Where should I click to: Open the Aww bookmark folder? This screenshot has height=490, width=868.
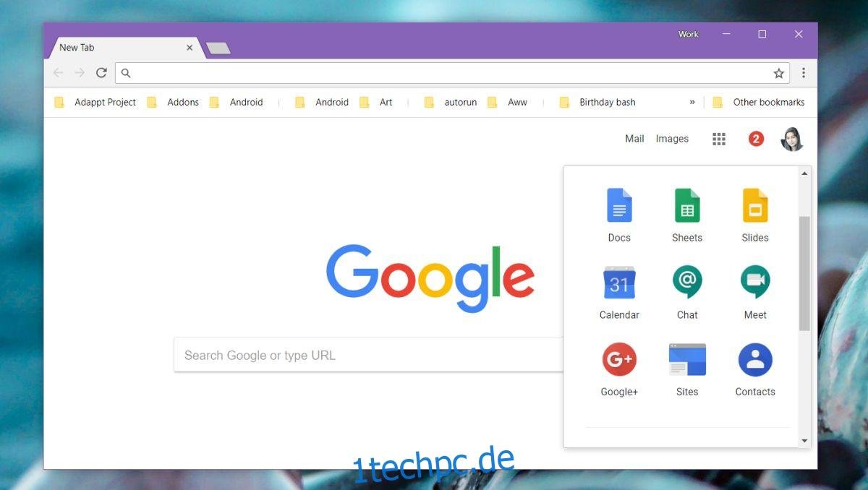507,103
